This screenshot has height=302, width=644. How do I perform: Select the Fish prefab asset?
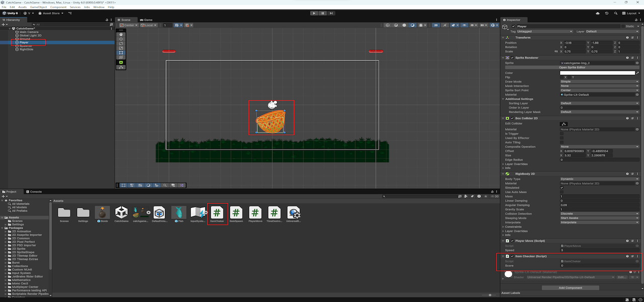tap(179, 214)
